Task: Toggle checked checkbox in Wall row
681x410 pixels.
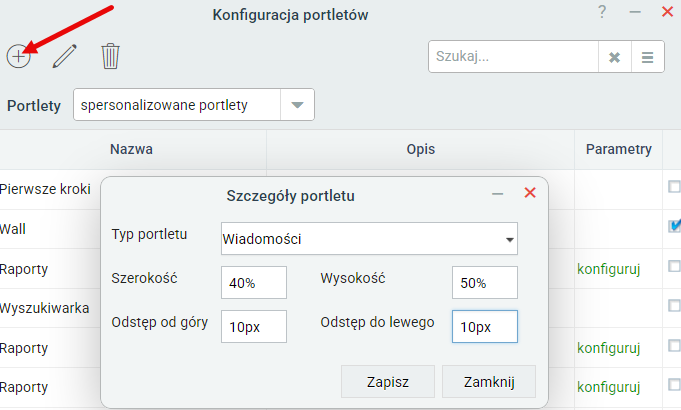Action: pos(674,226)
